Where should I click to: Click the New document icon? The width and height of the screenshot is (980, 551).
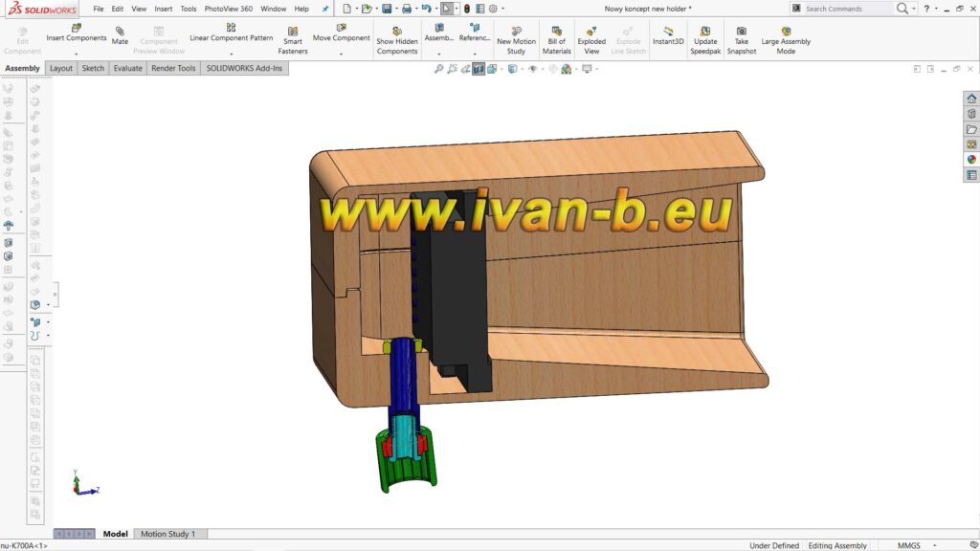pyautogui.click(x=346, y=9)
